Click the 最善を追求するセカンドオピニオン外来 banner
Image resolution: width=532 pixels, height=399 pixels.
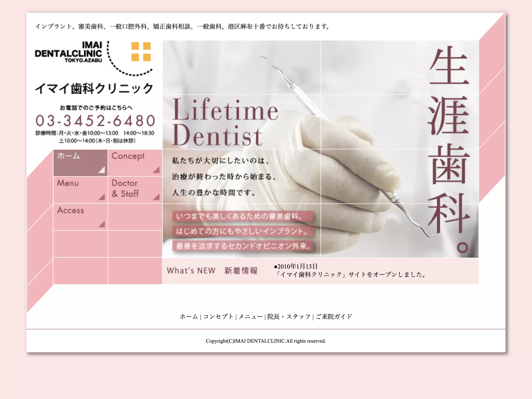(x=243, y=246)
